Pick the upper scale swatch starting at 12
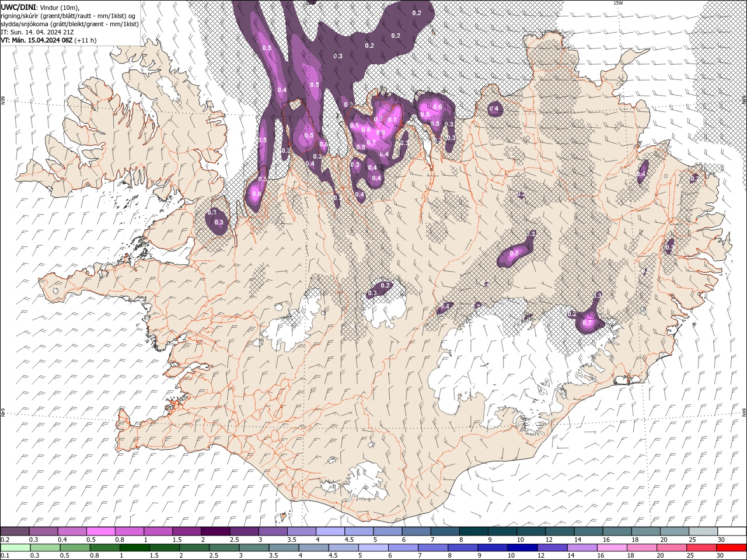The height and width of the screenshot is (560, 747). pyautogui.click(x=560, y=531)
